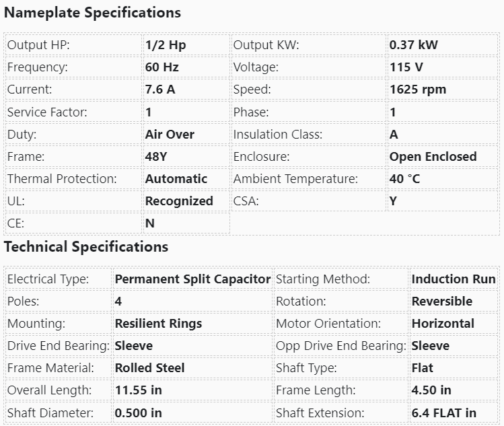Select the Recognized UL value

[179, 201]
